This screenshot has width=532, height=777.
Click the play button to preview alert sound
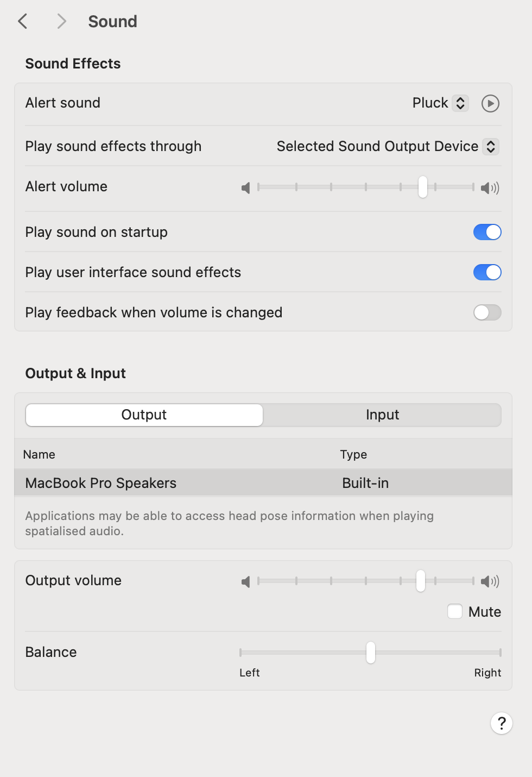click(490, 103)
